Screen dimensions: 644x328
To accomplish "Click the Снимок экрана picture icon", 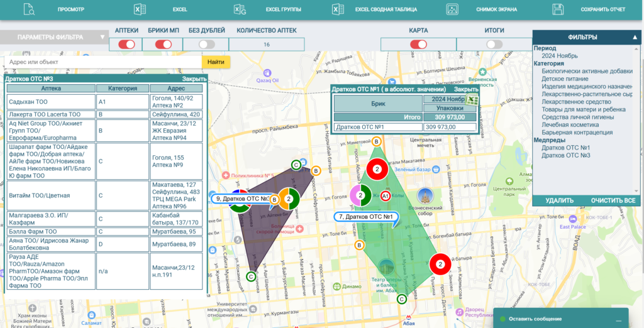I will [452, 9].
